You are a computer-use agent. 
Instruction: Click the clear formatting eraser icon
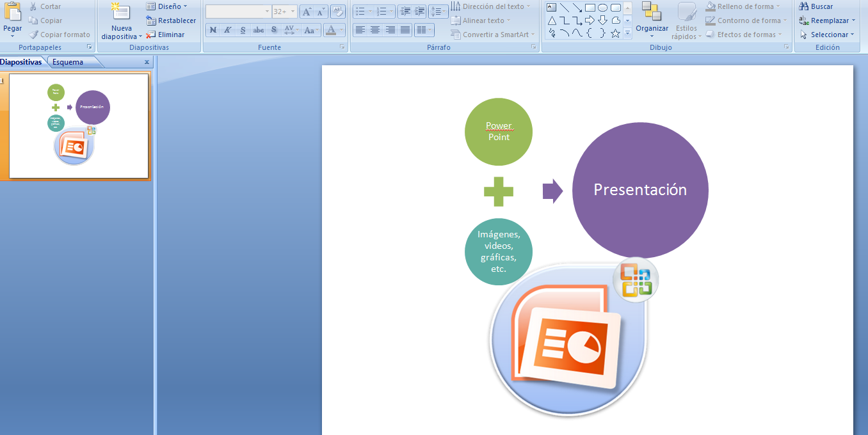click(x=339, y=12)
